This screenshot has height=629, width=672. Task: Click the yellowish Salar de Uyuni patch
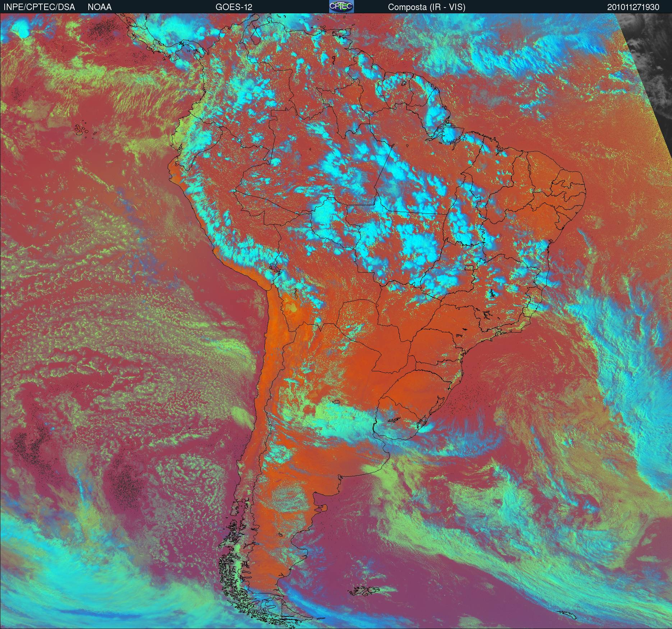292,307
